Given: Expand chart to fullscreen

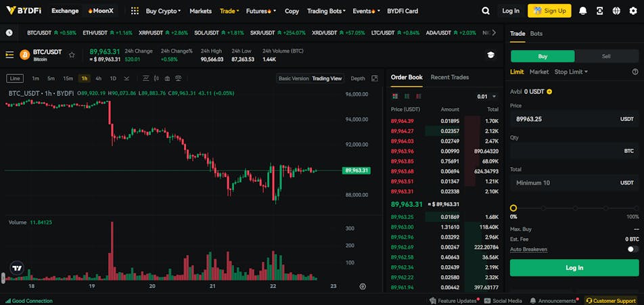Looking at the screenshot, I should tap(375, 78).
